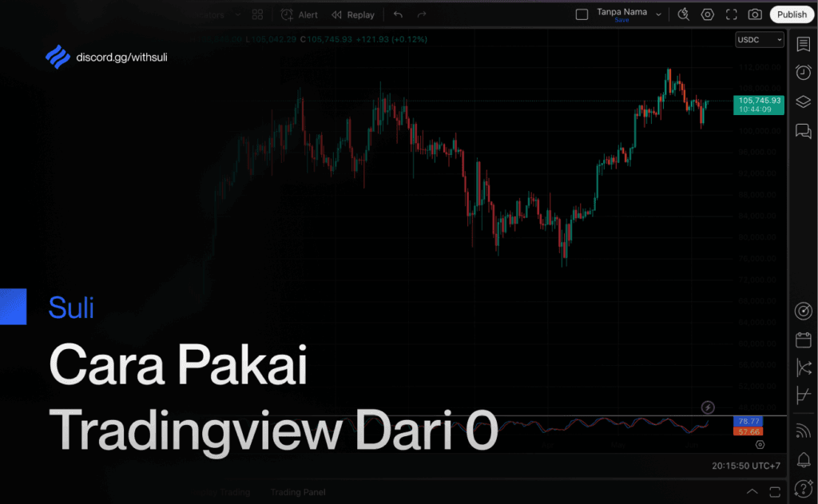The width and height of the screenshot is (818, 504).
Task: Switch to the Trading Panel tab
Action: [x=297, y=493]
